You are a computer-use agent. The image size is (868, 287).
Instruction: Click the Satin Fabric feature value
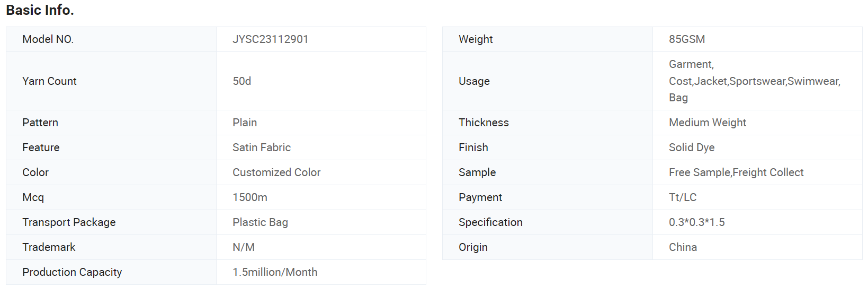click(x=262, y=147)
